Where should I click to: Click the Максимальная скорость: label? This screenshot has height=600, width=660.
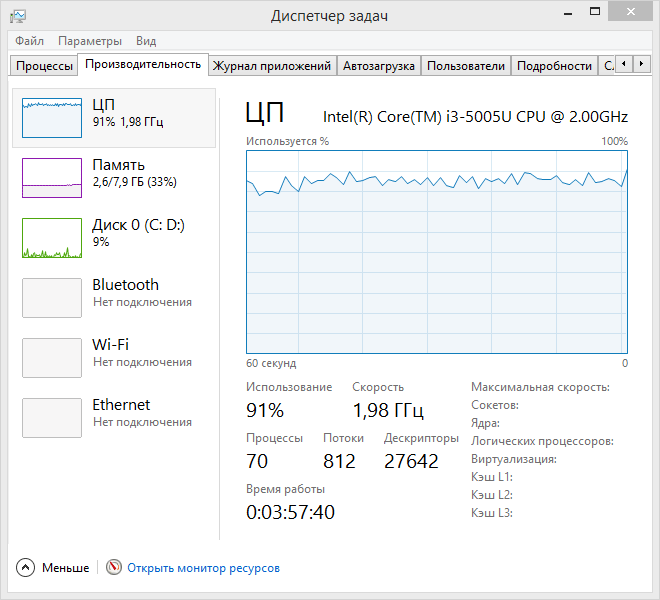pyautogui.click(x=540, y=387)
